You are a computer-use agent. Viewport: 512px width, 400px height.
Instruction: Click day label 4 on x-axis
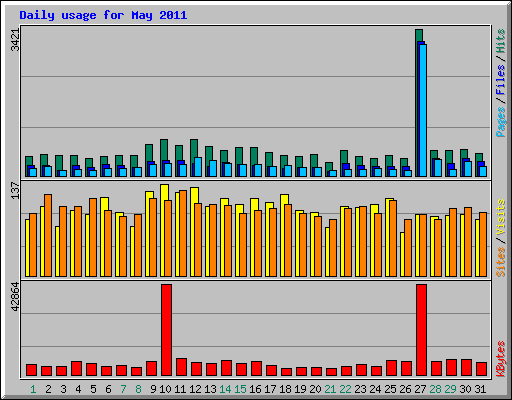click(x=78, y=389)
